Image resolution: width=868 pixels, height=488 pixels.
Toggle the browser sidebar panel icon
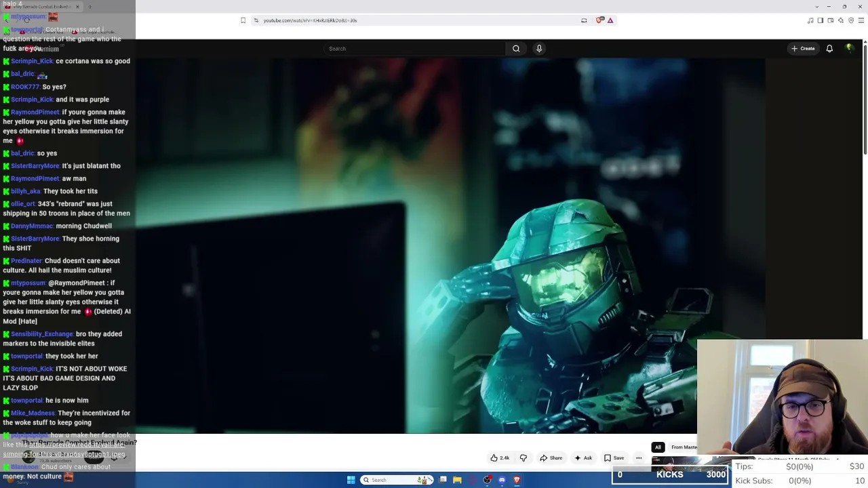(821, 20)
